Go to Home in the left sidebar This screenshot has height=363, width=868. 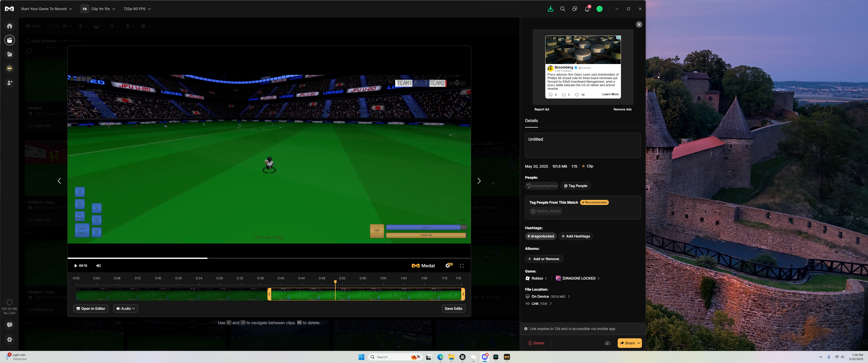click(x=9, y=26)
